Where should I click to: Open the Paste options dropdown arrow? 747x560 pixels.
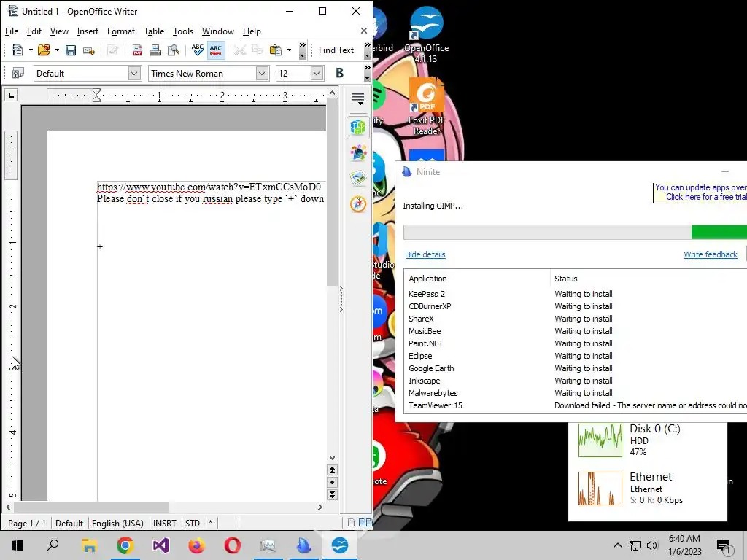tap(289, 50)
